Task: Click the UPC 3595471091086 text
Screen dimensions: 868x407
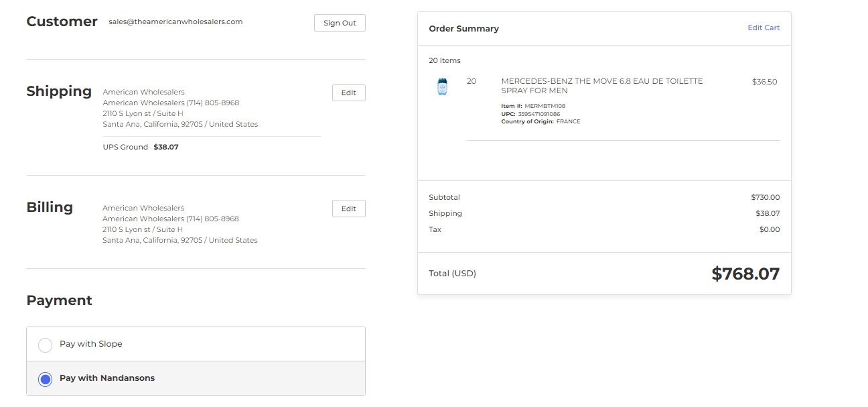Action: pyautogui.click(x=530, y=114)
